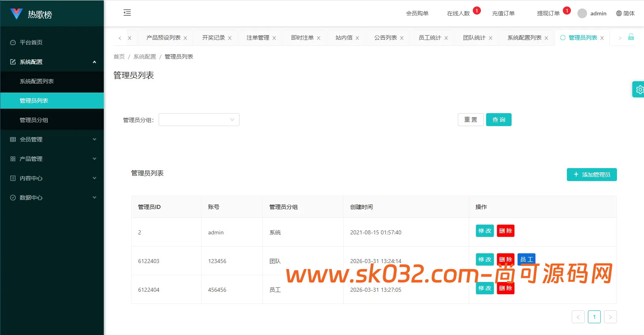The height and width of the screenshot is (335, 644).
Task: Close the 产品预设列表 tab
Action: (185, 38)
